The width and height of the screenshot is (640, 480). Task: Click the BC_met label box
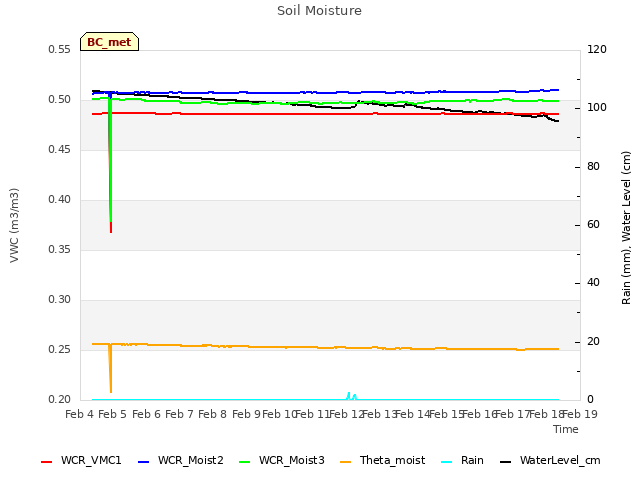[x=109, y=42]
